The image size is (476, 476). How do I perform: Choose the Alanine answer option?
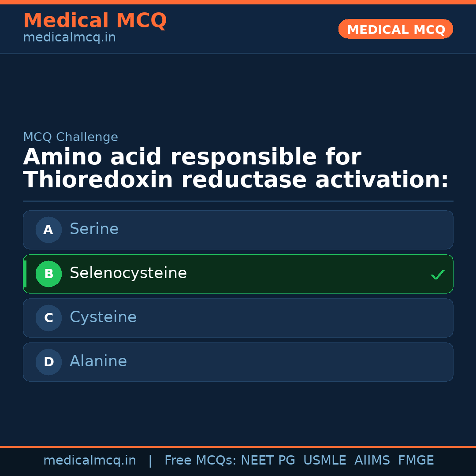coord(238,362)
